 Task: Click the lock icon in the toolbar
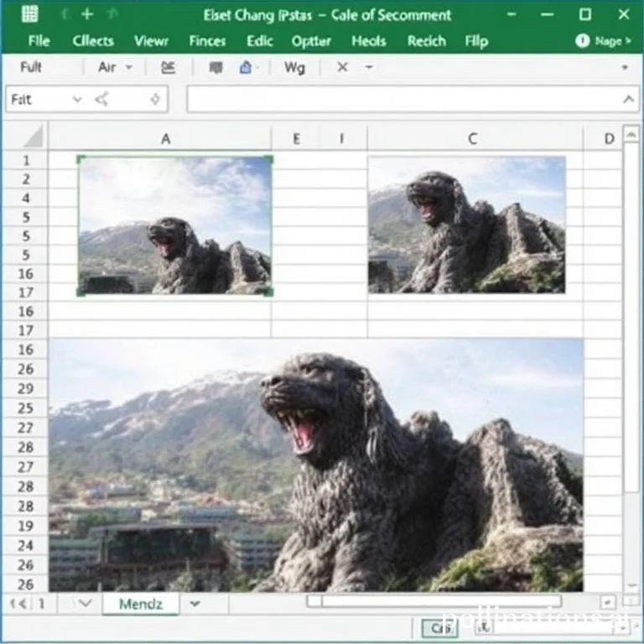point(246,67)
